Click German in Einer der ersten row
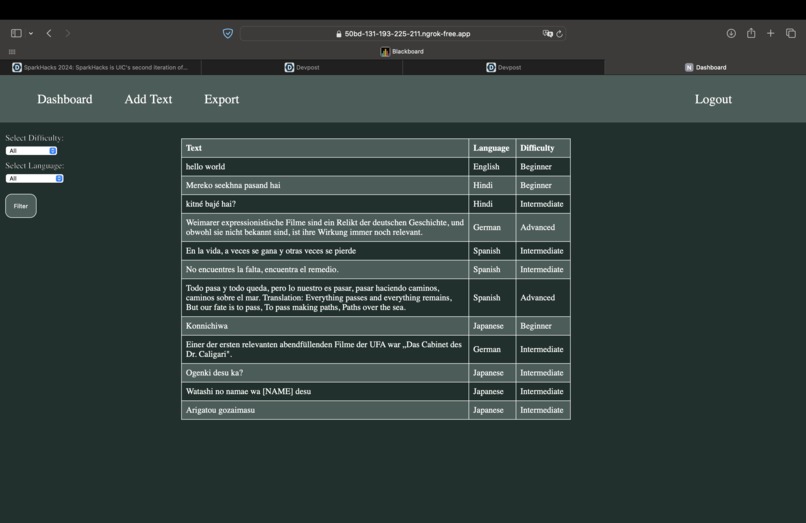806x523 pixels. coord(487,349)
